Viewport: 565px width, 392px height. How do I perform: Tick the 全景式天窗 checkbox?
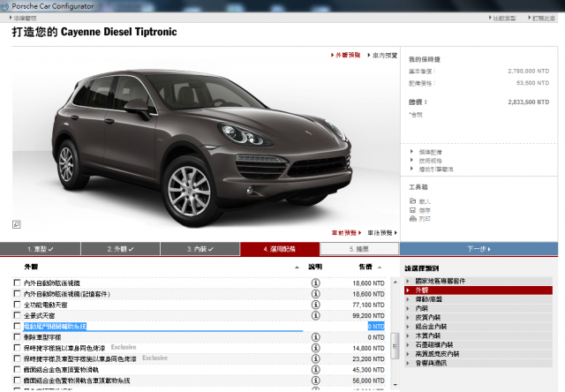pos(17,315)
